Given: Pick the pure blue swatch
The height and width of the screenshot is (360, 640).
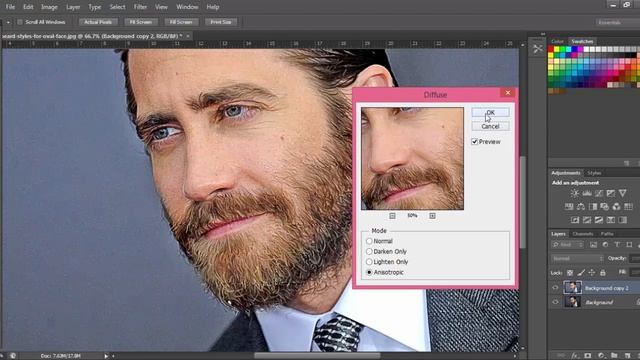Looking at the screenshot, I should pyautogui.click(x=575, y=49).
